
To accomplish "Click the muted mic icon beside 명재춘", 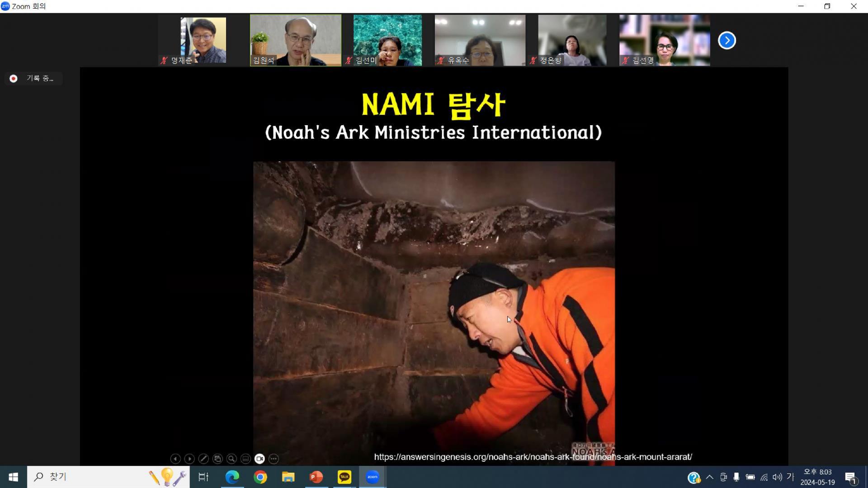I will pos(164,60).
